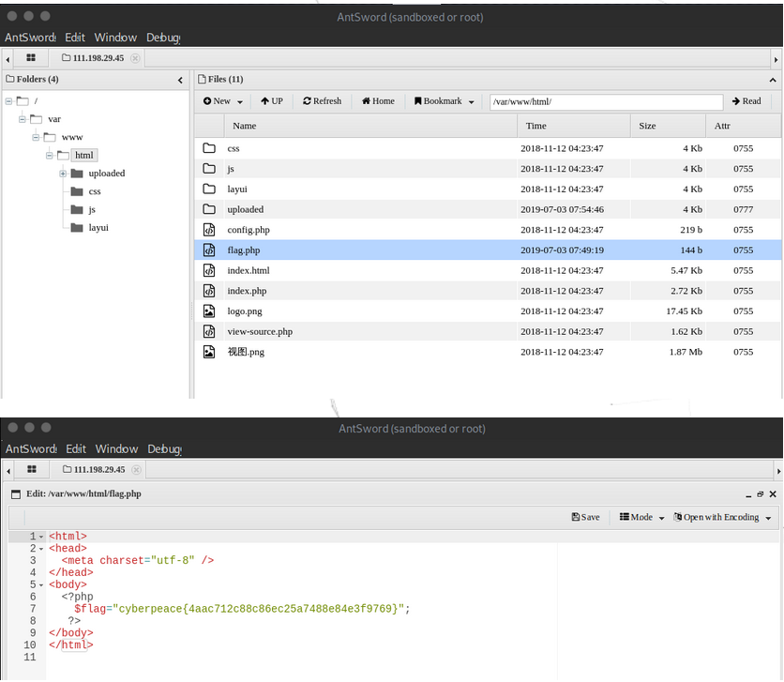The width and height of the screenshot is (784, 682).
Task: Collapse the root / tree node
Action: click(x=8, y=101)
